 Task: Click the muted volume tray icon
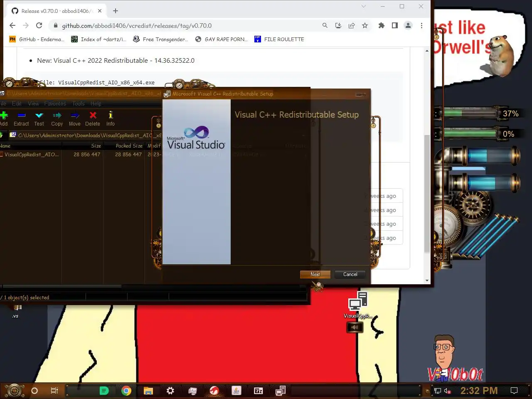coord(448,391)
